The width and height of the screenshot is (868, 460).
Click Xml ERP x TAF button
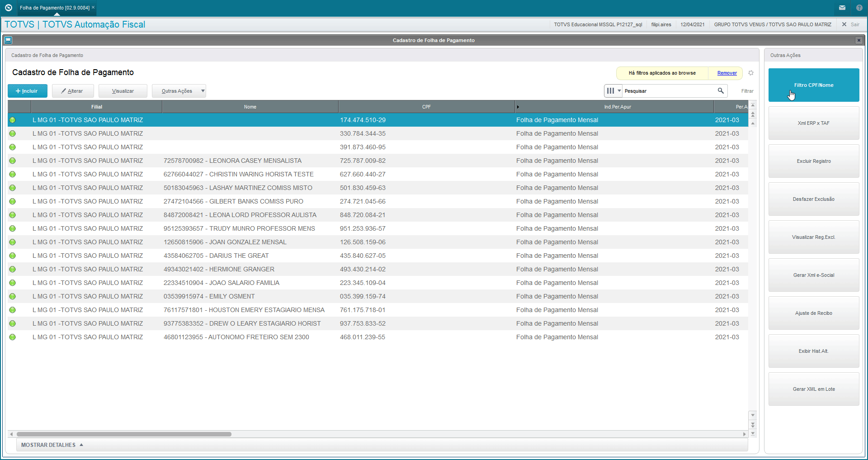(814, 123)
